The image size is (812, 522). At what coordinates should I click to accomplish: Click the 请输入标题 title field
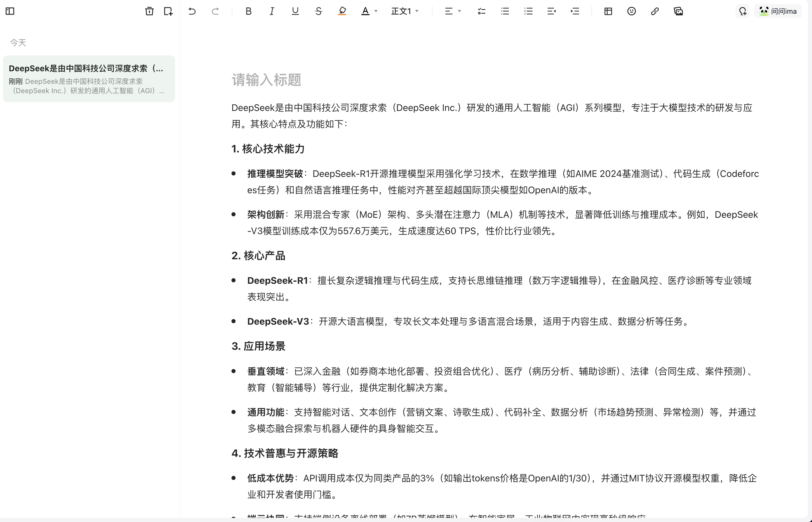(x=266, y=80)
